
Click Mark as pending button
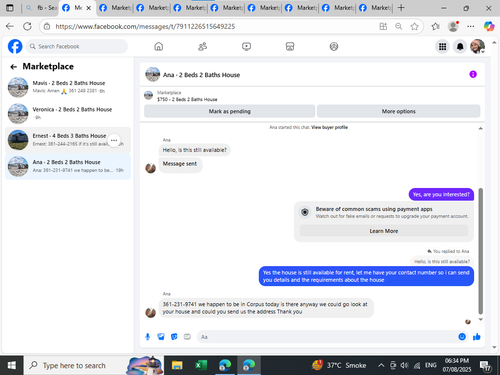[x=230, y=111]
